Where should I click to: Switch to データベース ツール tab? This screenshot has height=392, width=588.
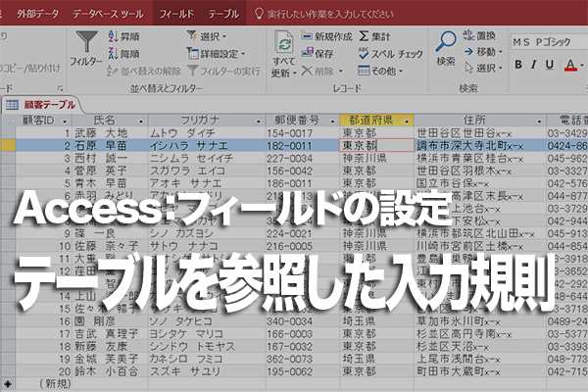(108, 14)
